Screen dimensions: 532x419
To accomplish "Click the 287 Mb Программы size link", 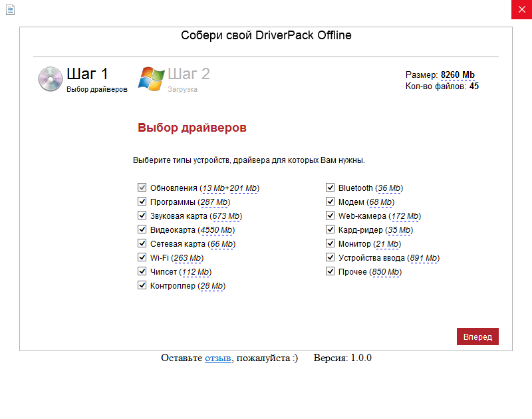I will 214,202.
